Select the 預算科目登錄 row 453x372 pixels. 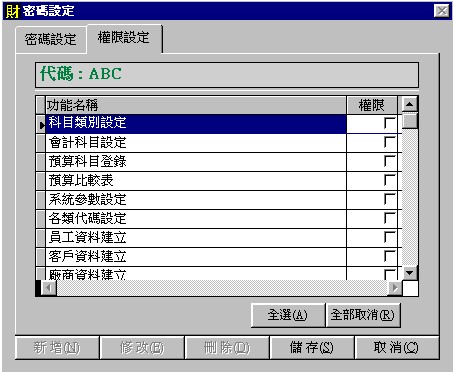point(196,162)
